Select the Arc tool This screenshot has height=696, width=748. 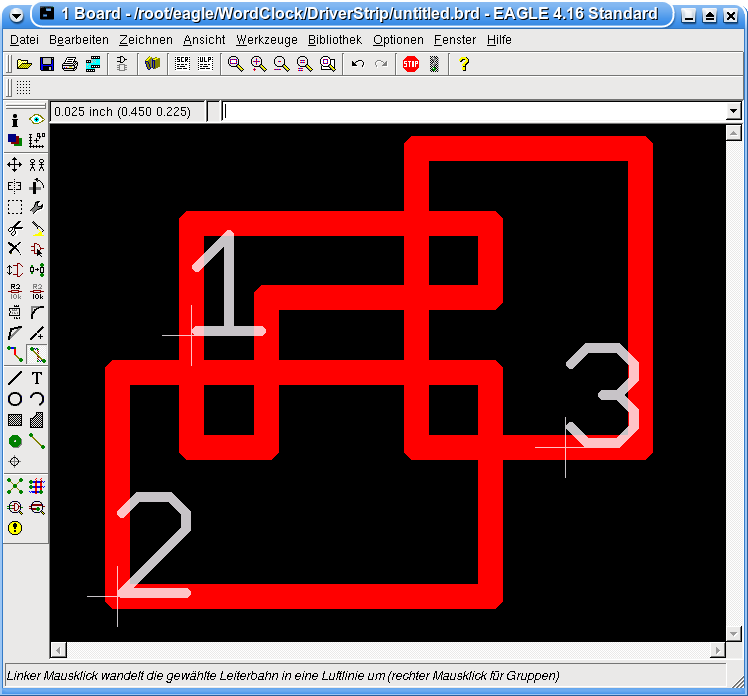37,399
